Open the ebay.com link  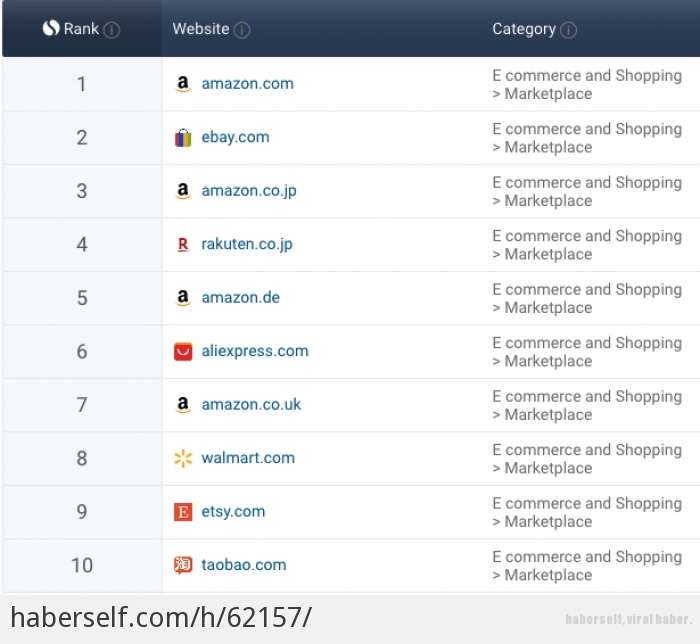tap(235, 137)
